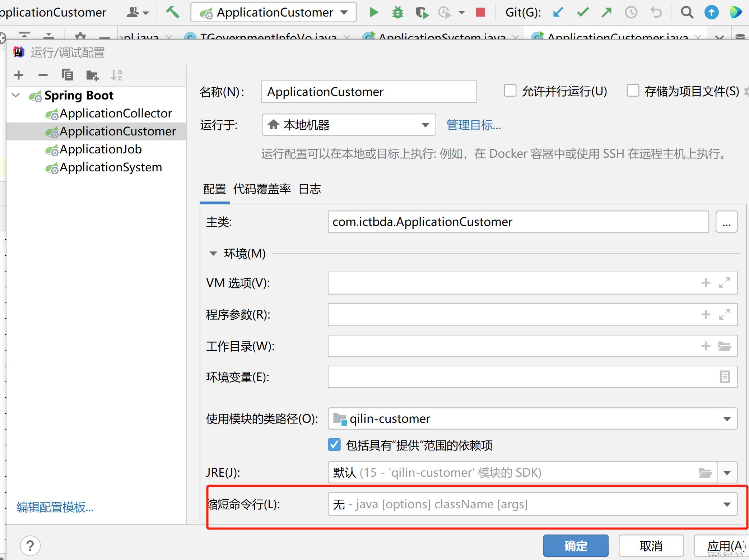The image size is (749, 560).
Task: Open the 缩短命令行 dropdown
Action: 727,504
